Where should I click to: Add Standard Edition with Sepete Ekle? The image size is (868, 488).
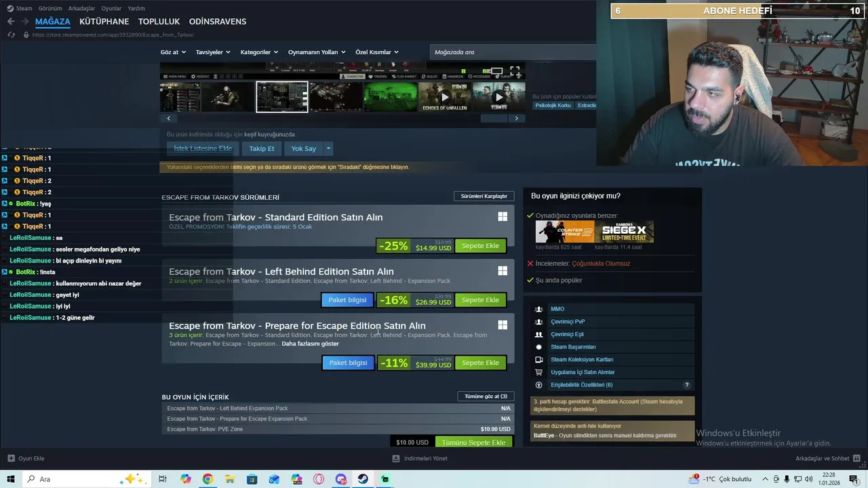[x=480, y=245]
